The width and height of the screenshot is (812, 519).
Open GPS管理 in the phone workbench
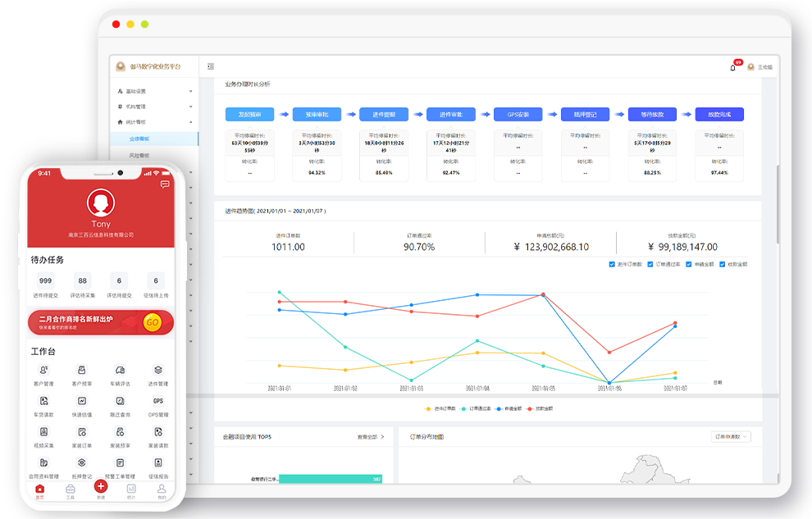[x=158, y=401]
